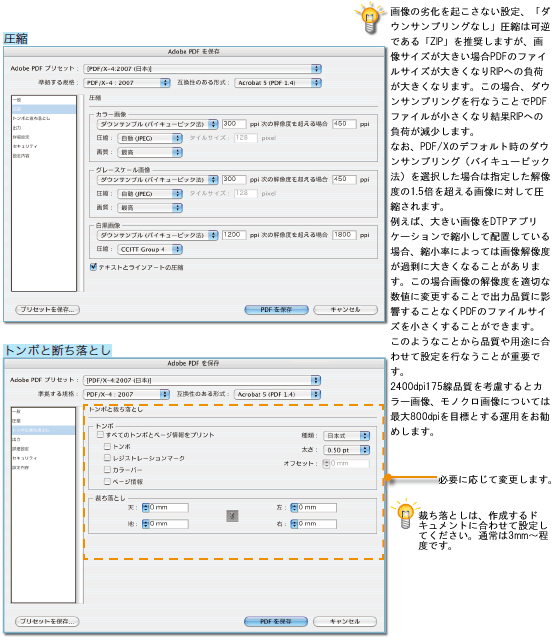Click the right bleed stepper arrows

pos(294,524)
